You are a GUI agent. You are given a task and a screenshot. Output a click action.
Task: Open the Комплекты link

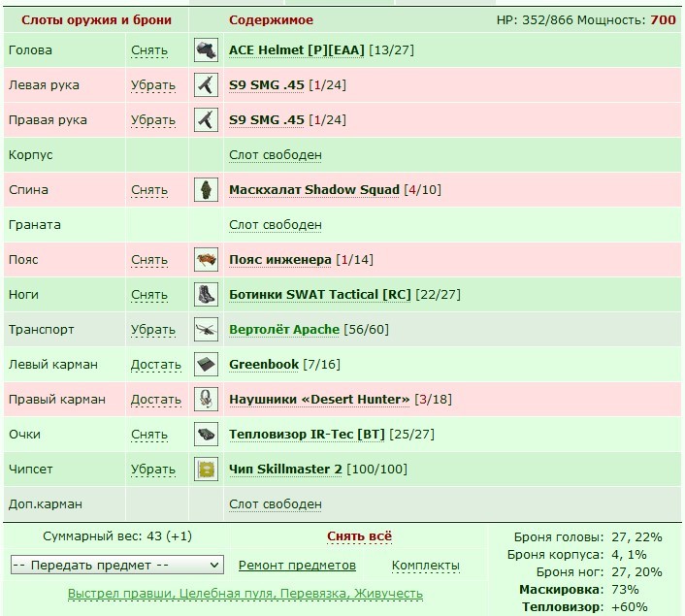(426, 566)
